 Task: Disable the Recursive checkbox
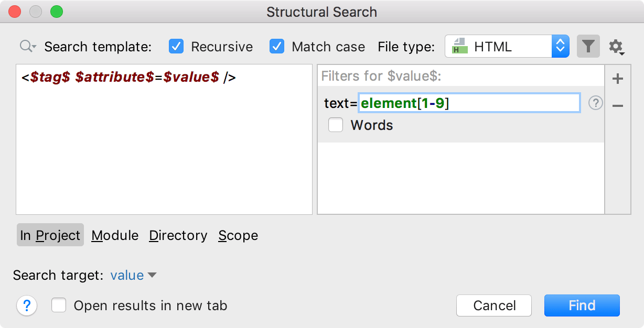coord(176,46)
